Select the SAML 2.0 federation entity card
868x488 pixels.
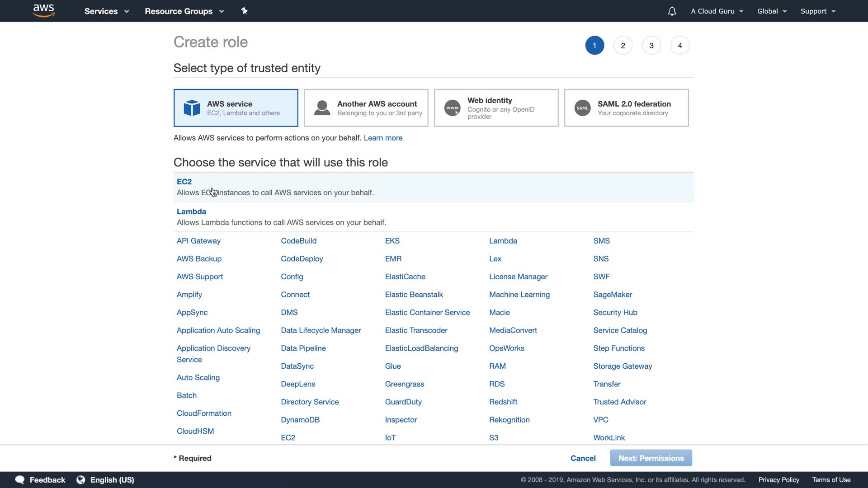pos(626,108)
